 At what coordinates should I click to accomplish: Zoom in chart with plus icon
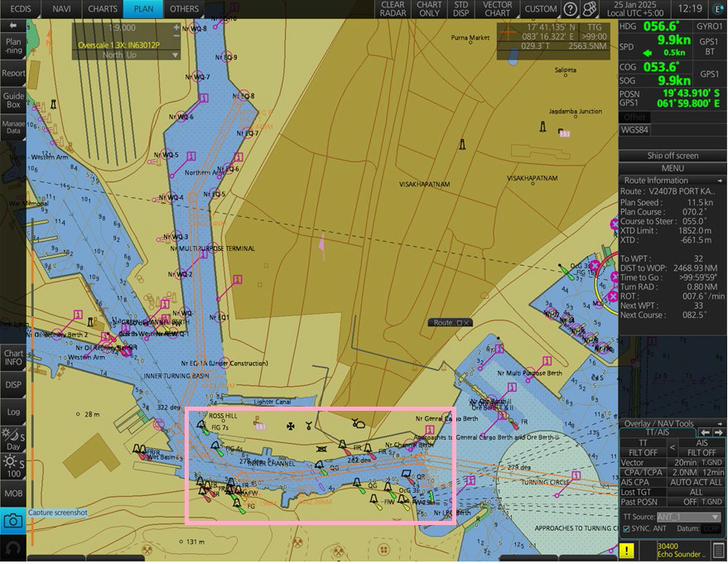(x=176, y=27)
